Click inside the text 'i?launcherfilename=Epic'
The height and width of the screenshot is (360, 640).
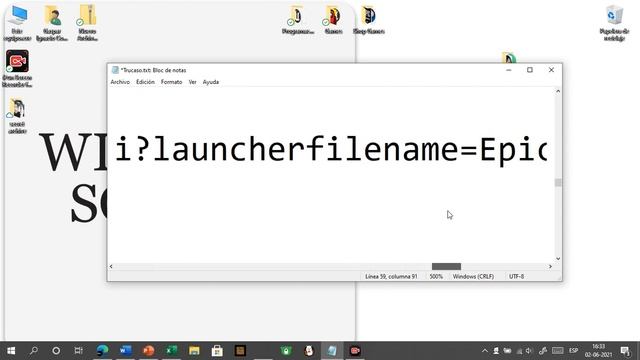tap(331, 149)
